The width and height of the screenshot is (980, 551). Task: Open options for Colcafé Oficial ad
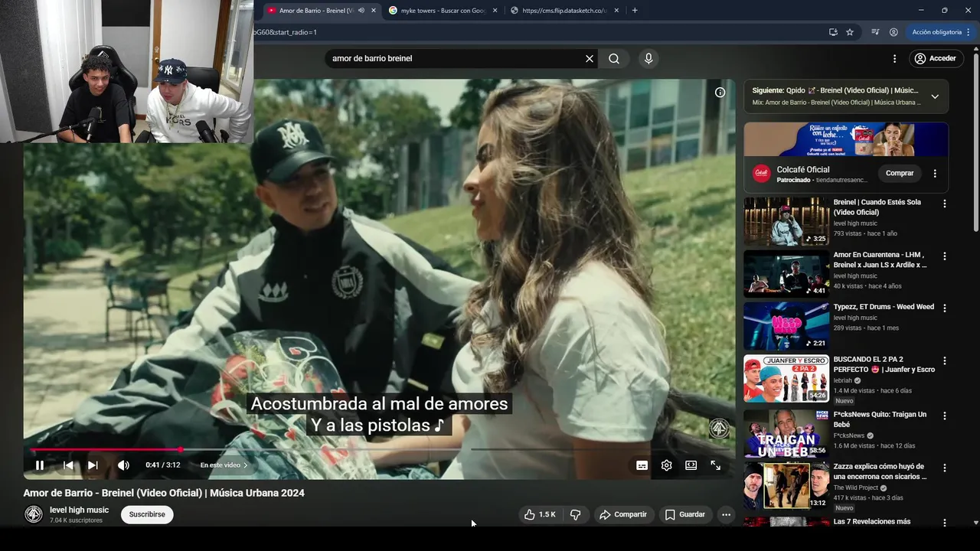(935, 173)
